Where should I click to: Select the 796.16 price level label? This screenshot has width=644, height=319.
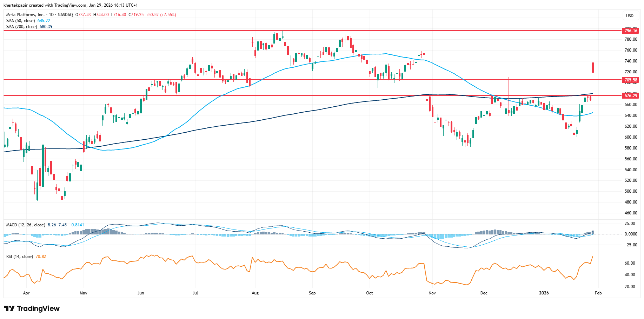[630, 31]
